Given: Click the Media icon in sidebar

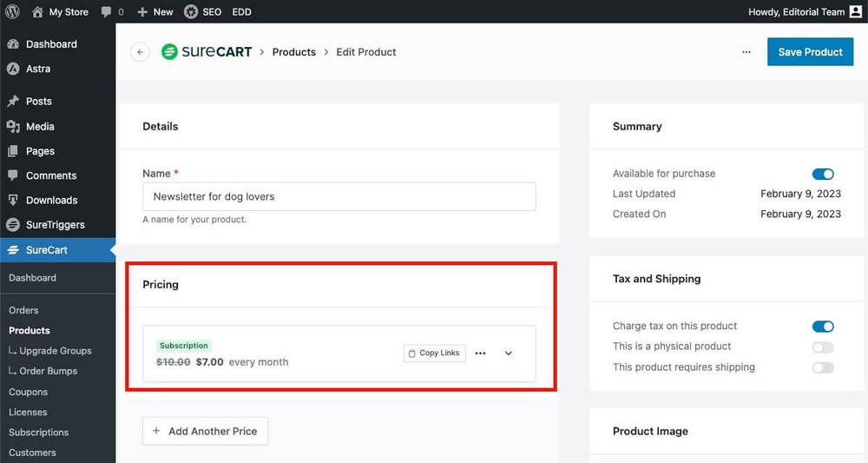Looking at the screenshot, I should (x=13, y=126).
